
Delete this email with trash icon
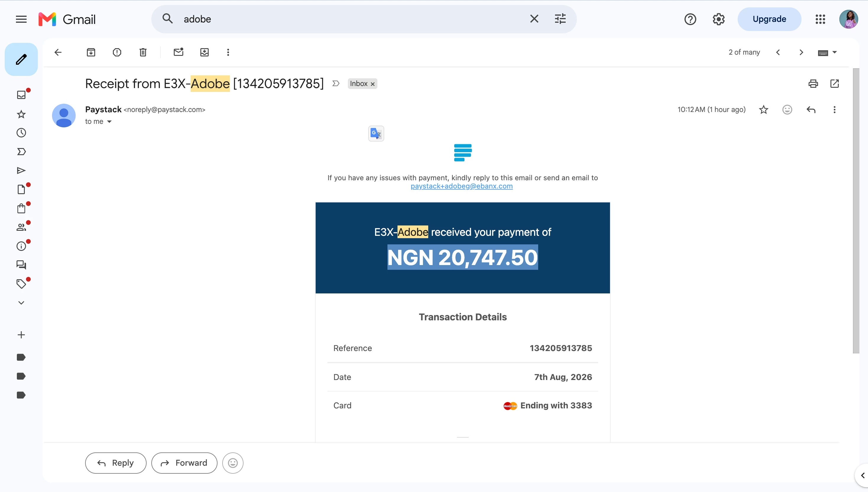[x=143, y=52]
